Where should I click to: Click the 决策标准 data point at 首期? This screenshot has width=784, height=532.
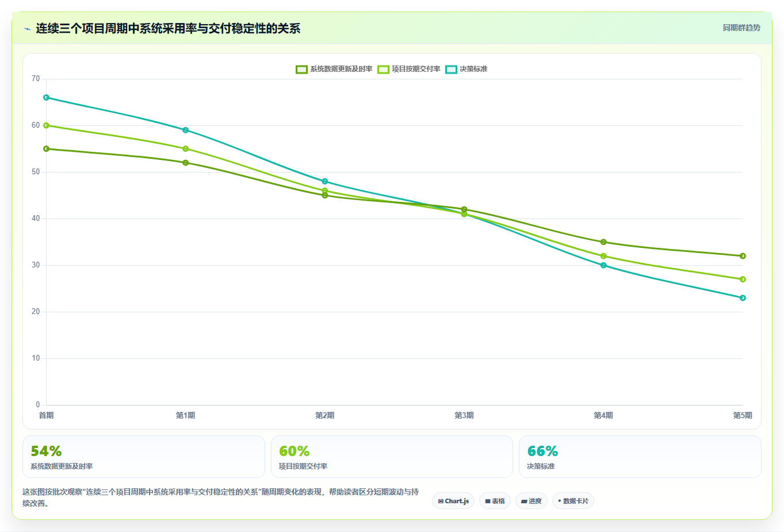46,98
